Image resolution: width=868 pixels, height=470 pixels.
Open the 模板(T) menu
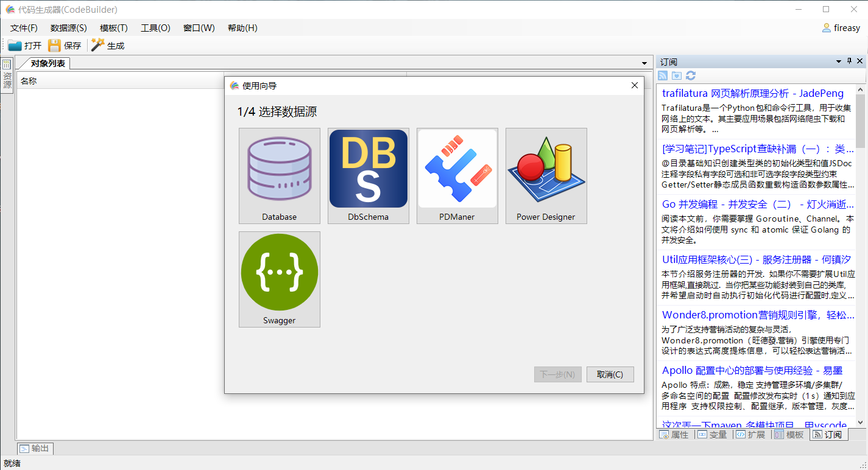(x=114, y=28)
